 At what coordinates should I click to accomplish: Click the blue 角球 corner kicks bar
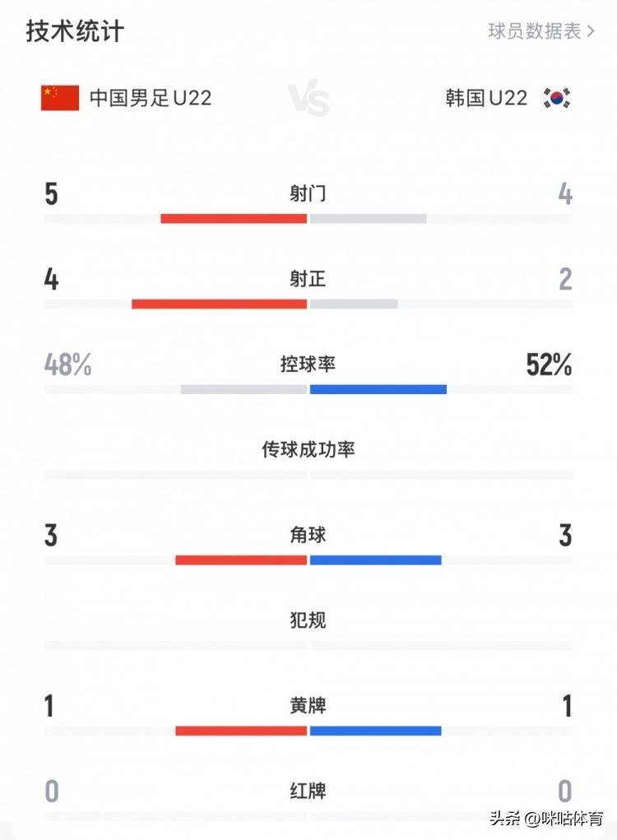point(375,560)
